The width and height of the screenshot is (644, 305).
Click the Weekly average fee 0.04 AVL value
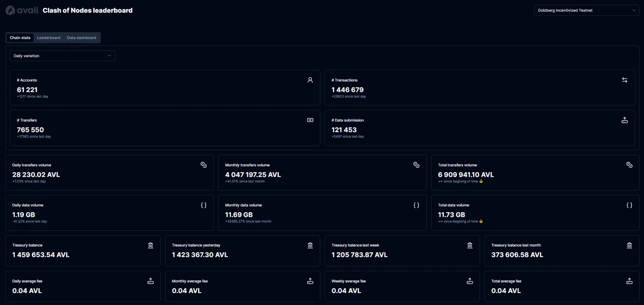pos(346,291)
